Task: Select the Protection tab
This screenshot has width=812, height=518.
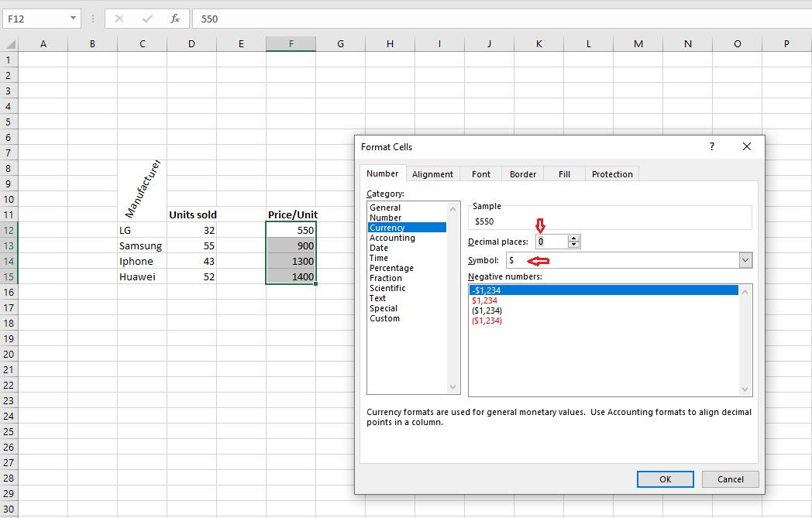Action: 611,173
